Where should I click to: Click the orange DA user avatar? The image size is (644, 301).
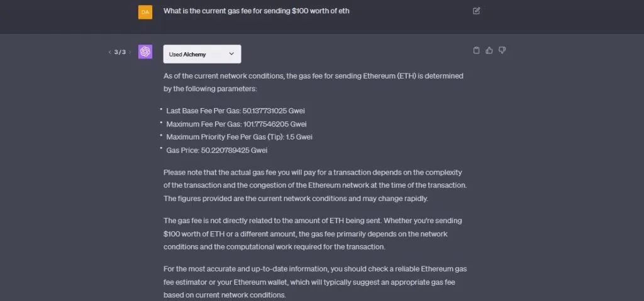[x=145, y=12]
